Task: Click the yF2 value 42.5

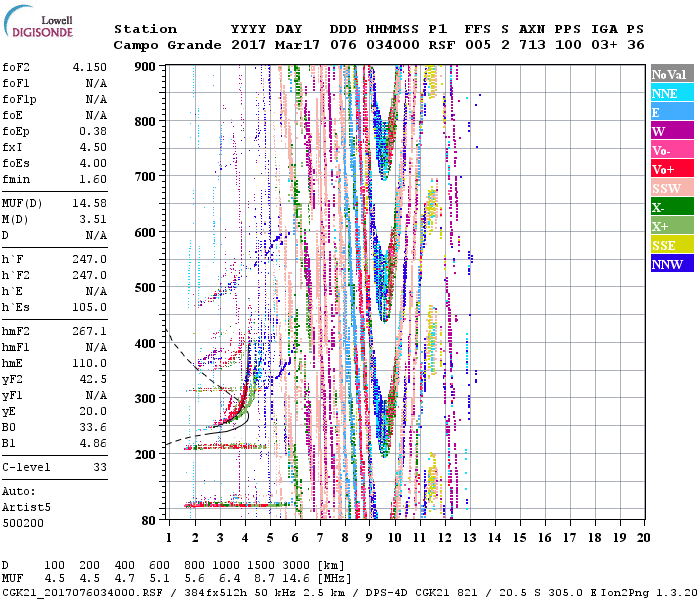Action: (x=93, y=379)
